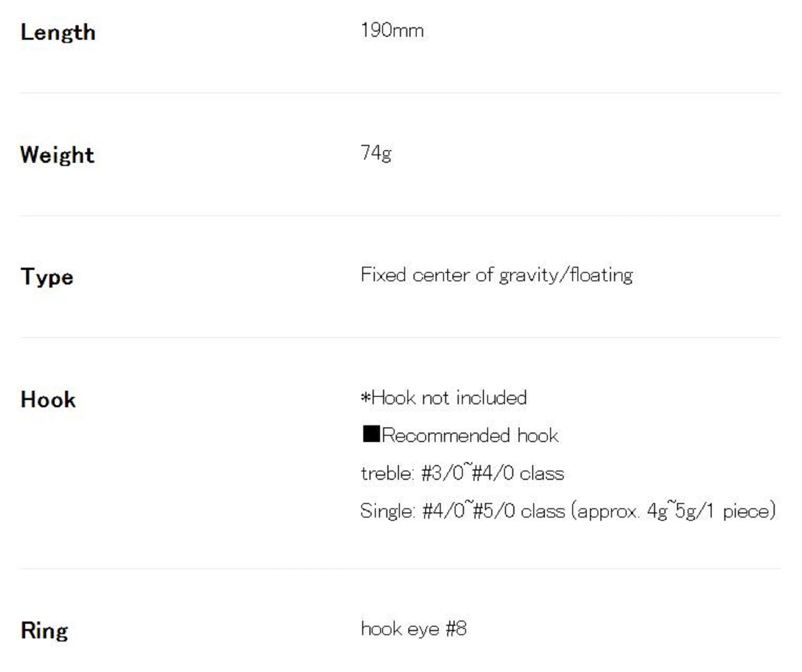
Task: Click the Weight row label
Action: [57, 155]
